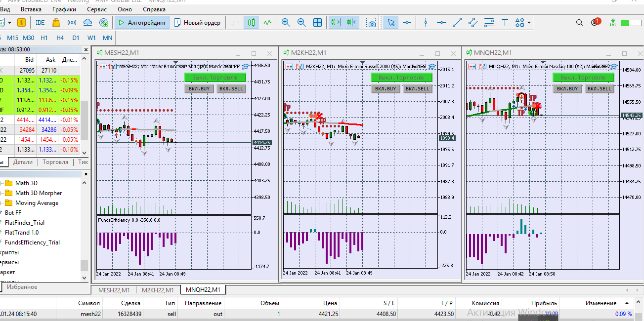Draw a horizontal line on chart

pos(442,22)
